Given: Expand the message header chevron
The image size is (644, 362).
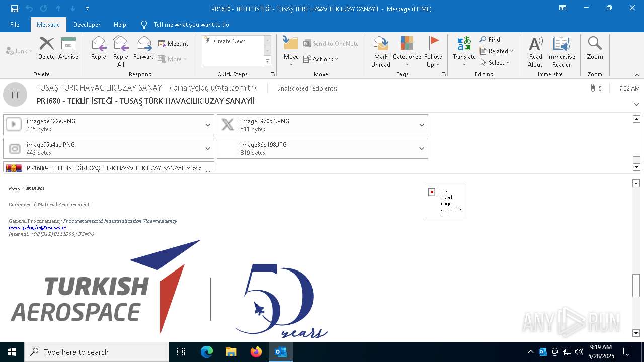Looking at the screenshot, I should point(636,104).
